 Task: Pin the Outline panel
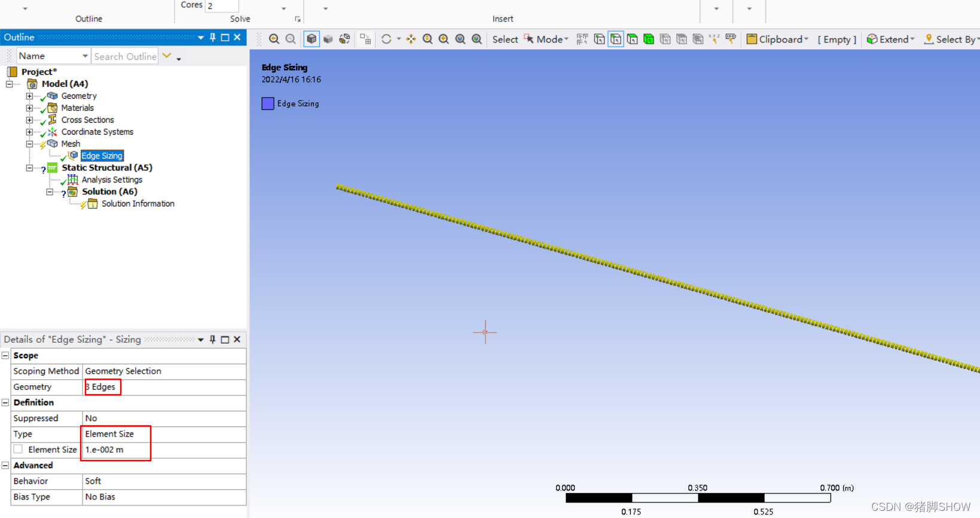(x=213, y=37)
